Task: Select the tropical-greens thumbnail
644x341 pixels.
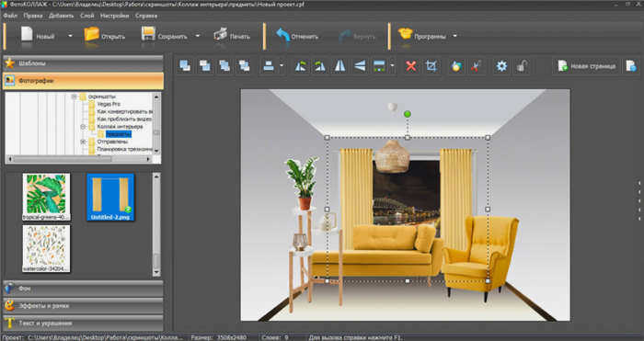Action: (x=46, y=197)
